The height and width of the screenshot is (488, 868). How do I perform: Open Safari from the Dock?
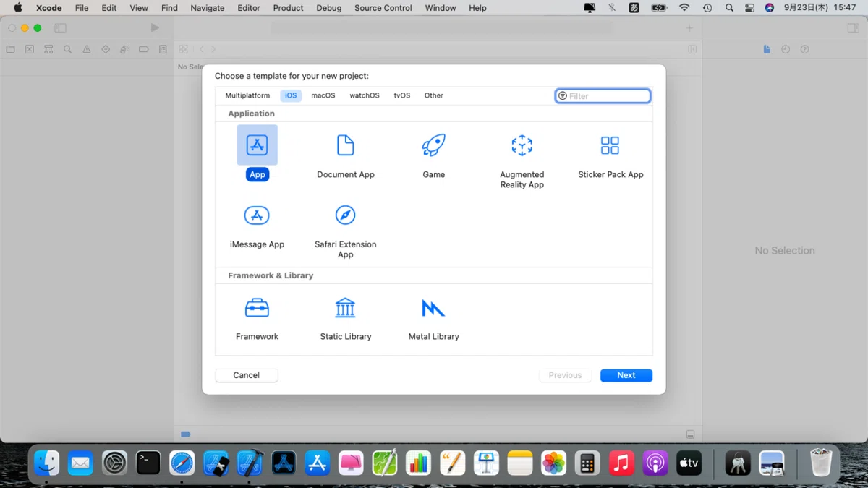click(x=182, y=463)
